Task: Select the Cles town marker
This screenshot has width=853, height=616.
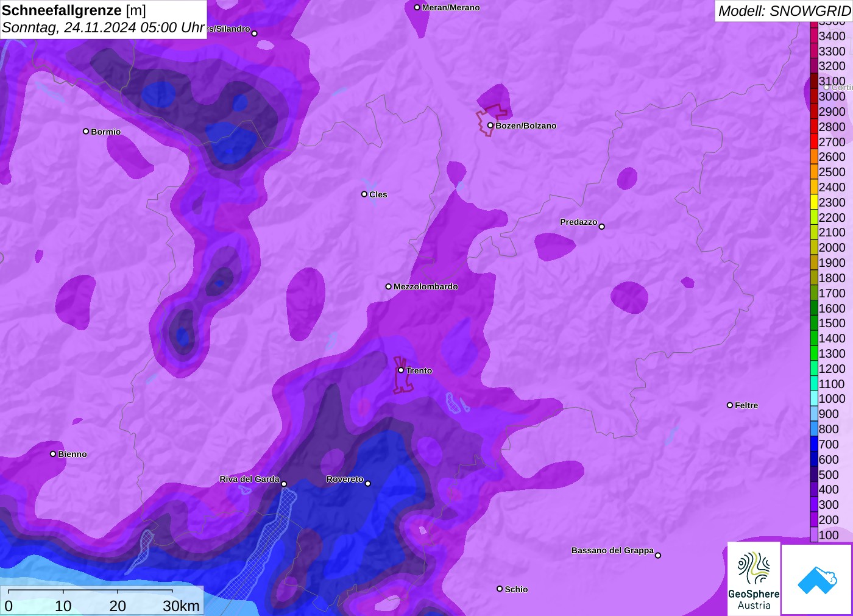Action: pyautogui.click(x=364, y=194)
